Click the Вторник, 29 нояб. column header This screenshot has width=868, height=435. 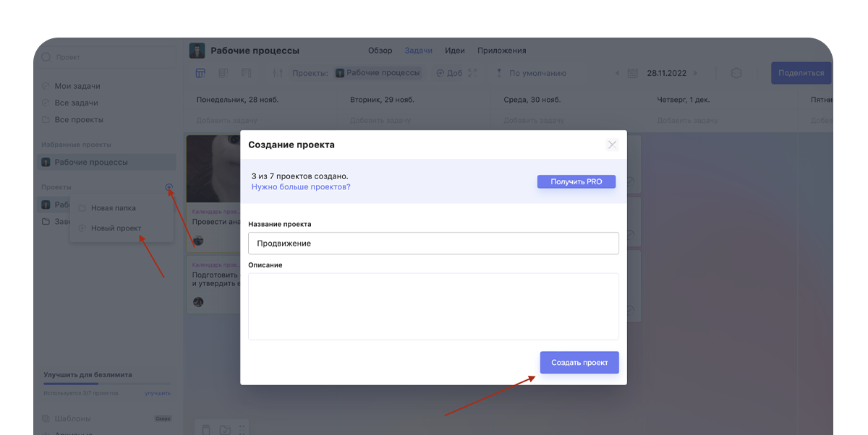point(382,100)
